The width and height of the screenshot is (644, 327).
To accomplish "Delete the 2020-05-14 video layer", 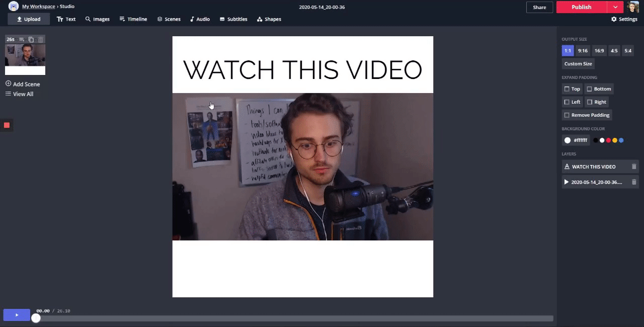I will click(x=634, y=182).
